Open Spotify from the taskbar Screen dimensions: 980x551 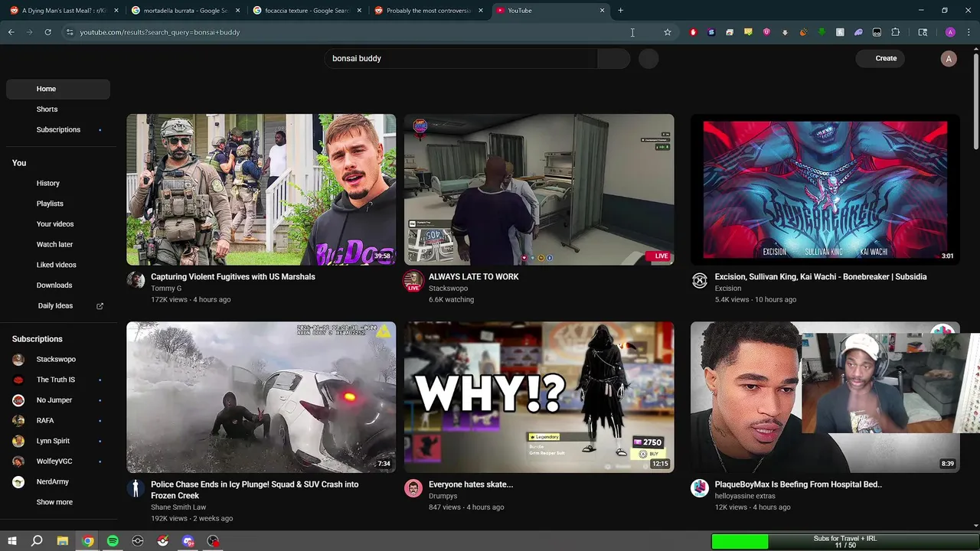point(113,541)
